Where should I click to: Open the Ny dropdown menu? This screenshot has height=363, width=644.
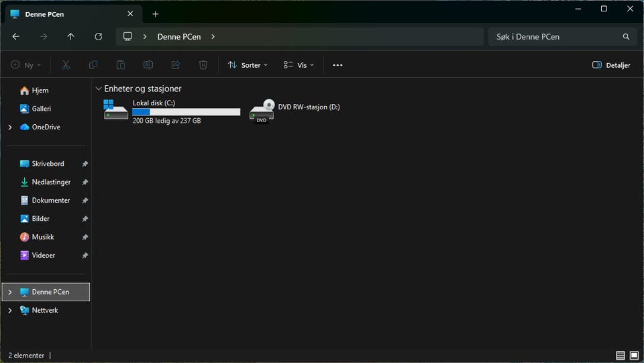click(26, 65)
